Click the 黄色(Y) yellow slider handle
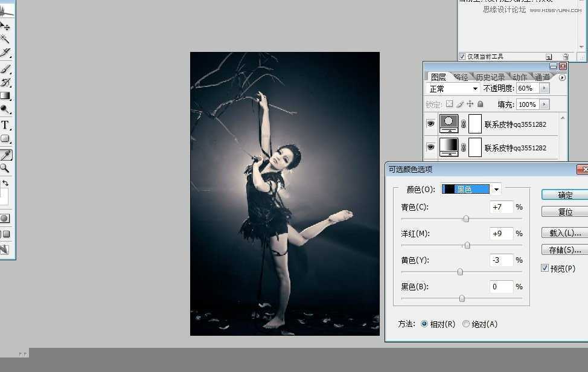Screen dimensions: 588x372 coord(460,272)
